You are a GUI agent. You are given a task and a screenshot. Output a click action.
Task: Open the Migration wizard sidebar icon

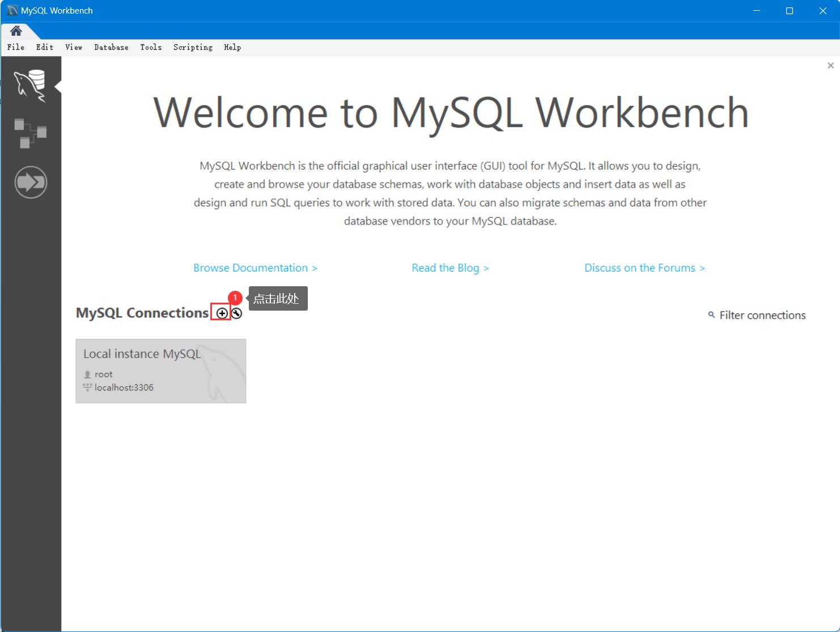[31, 182]
